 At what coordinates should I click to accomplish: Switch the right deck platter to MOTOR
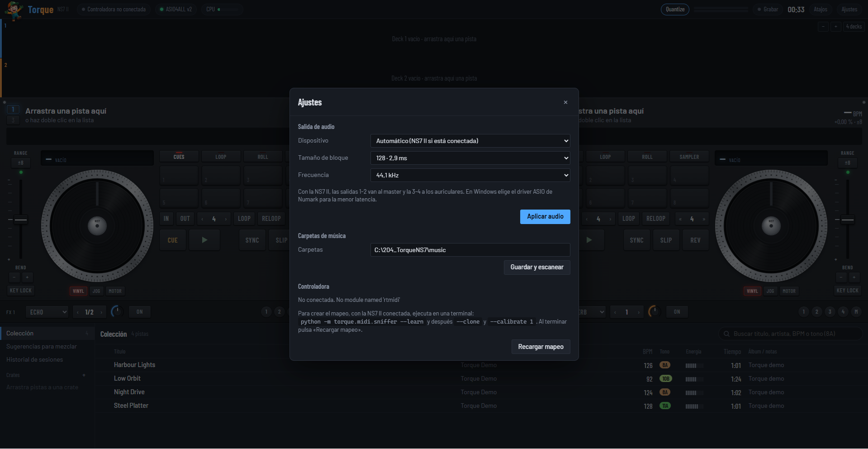click(x=789, y=291)
